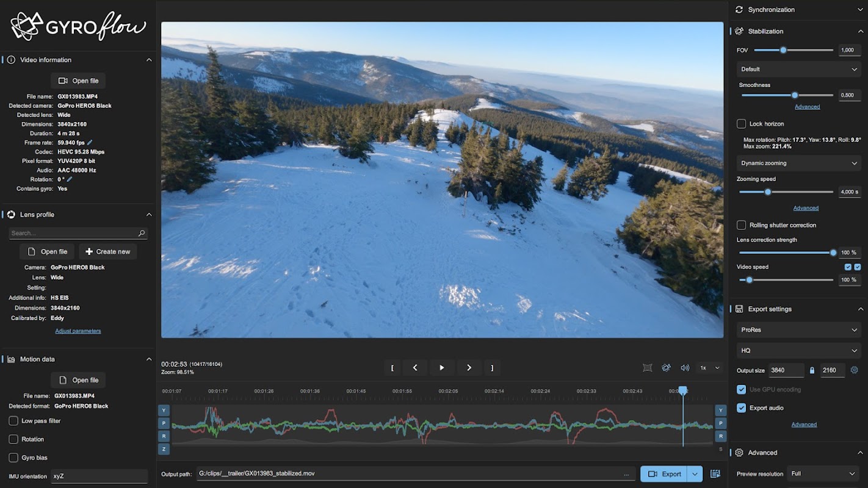Viewport: 868px width, 488px height.
Task: Enable the Low pass filter checkbox
Action: point(13,421)
